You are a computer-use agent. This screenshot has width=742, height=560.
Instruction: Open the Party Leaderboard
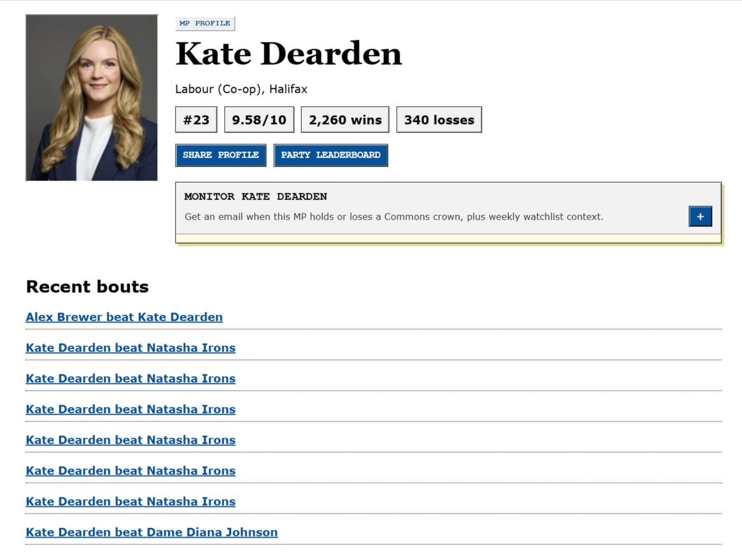331,155
